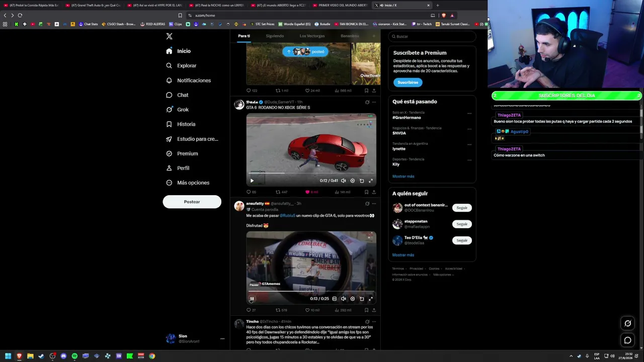
Task: Open Explorar in the sidebar
Action: (181, 66)
